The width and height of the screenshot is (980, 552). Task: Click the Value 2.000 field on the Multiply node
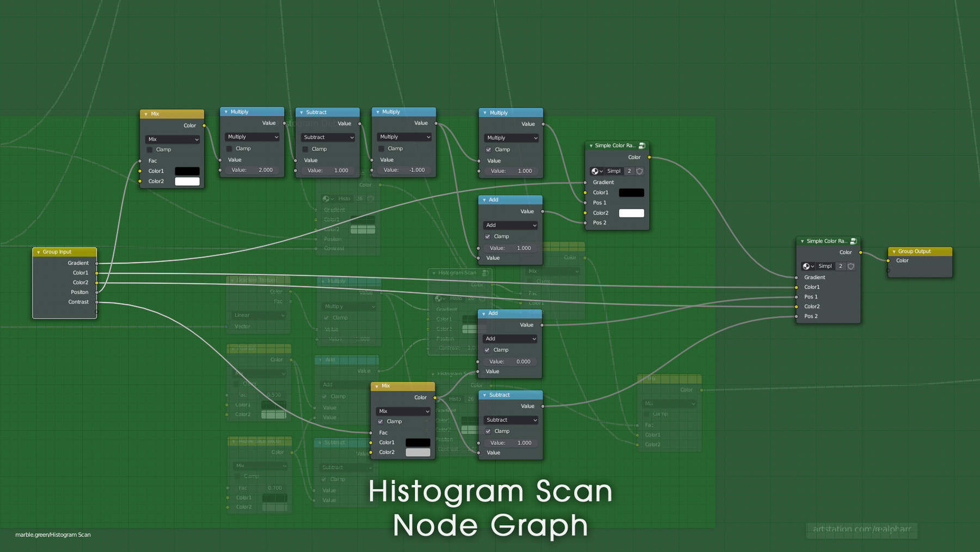click(252, 170)
